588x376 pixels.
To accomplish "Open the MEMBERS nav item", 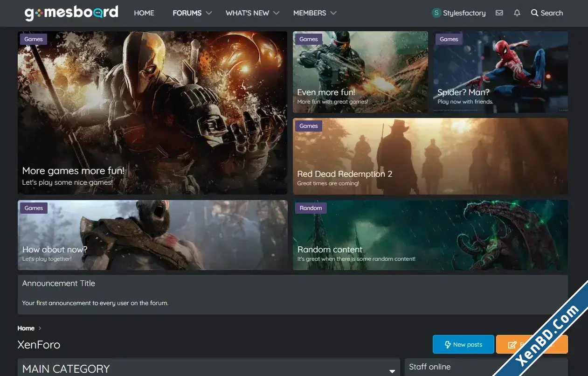I will 310,13.
